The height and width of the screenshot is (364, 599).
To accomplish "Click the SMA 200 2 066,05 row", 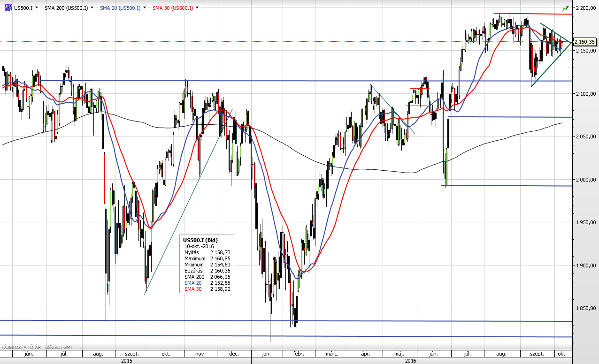I will (x=207, y=277).
